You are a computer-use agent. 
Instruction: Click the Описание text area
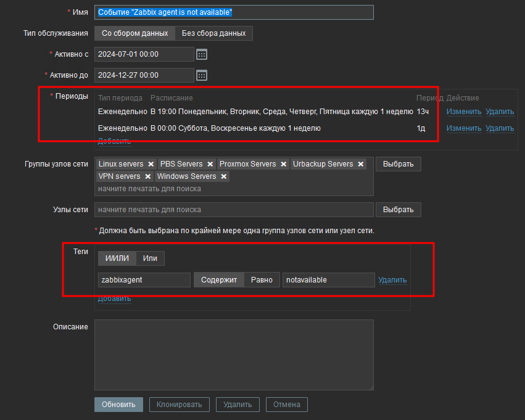tap(234, 355)
